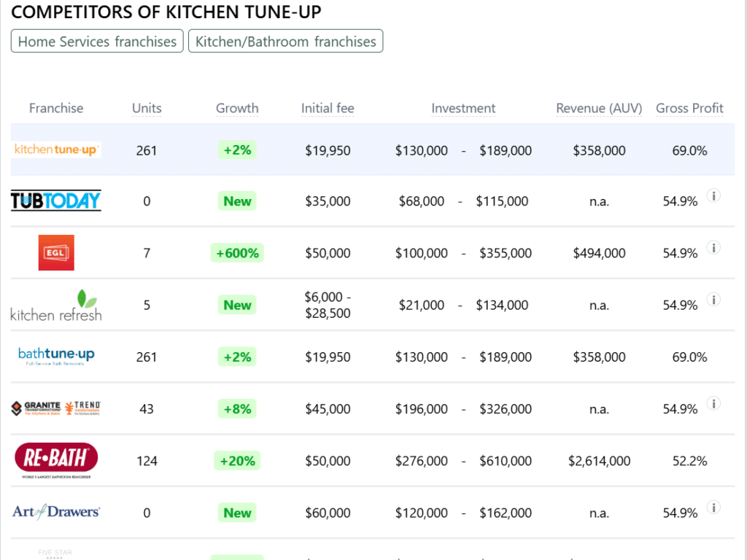
Task: Select the $6,000 - $28,500 initial fee
Action: click(x=328, y=305)
